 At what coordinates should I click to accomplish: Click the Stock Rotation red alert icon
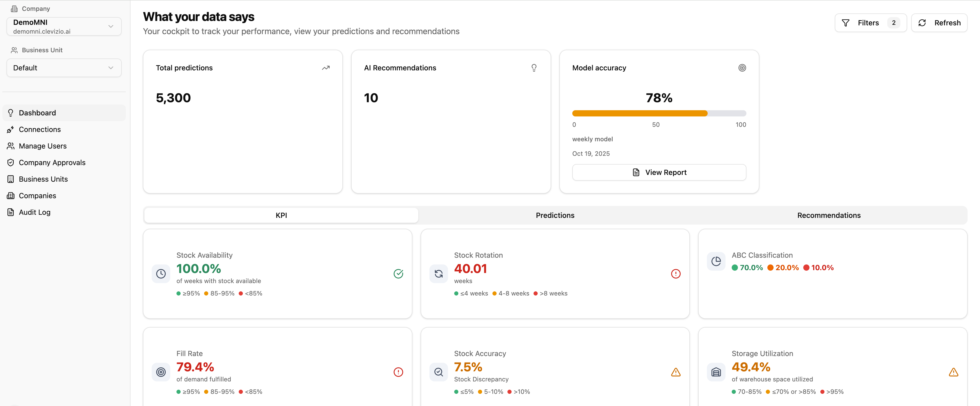click(x=675, y=274)
